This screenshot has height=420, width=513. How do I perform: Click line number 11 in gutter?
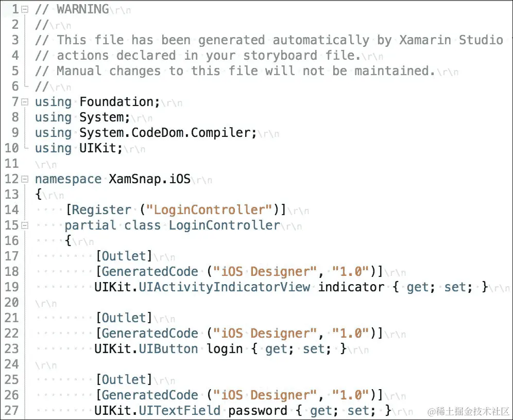click(12, 164)
